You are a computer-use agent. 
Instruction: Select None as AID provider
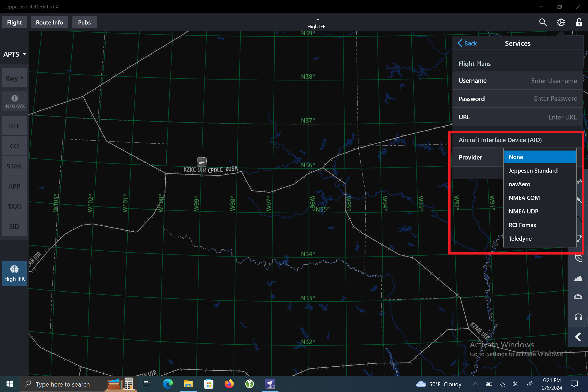pyautogui.click(x=540, y=157)
